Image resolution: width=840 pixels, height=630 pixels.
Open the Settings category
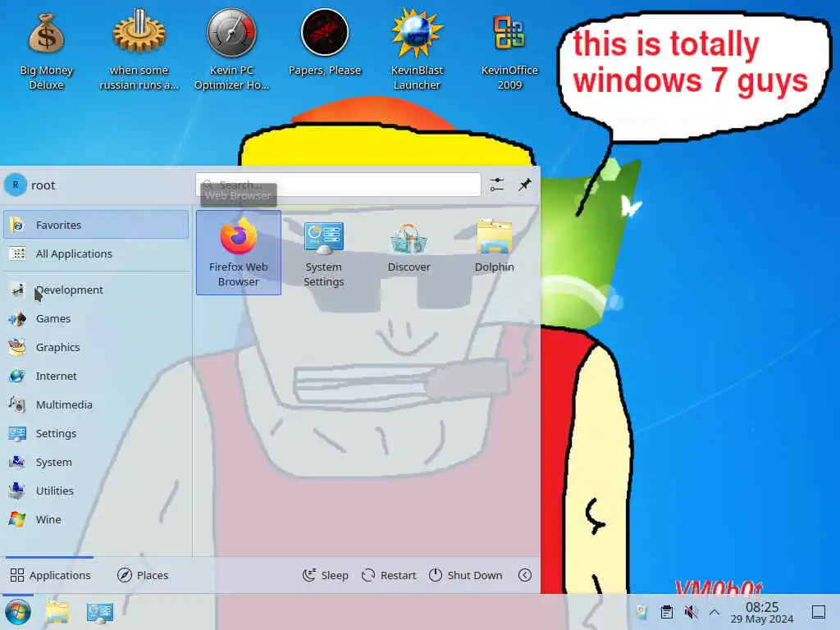[x=96, y=433]
